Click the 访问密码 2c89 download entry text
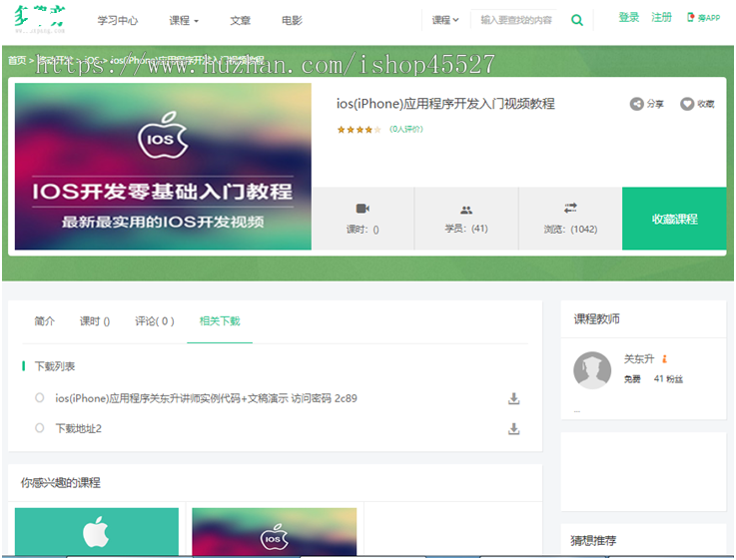 click(x=206, y=398)
